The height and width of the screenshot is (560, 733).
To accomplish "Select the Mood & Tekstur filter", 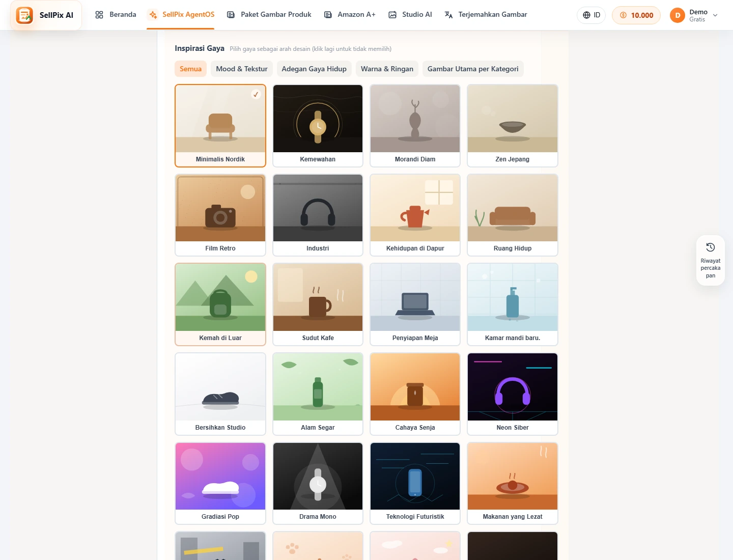I will [242, 69].
